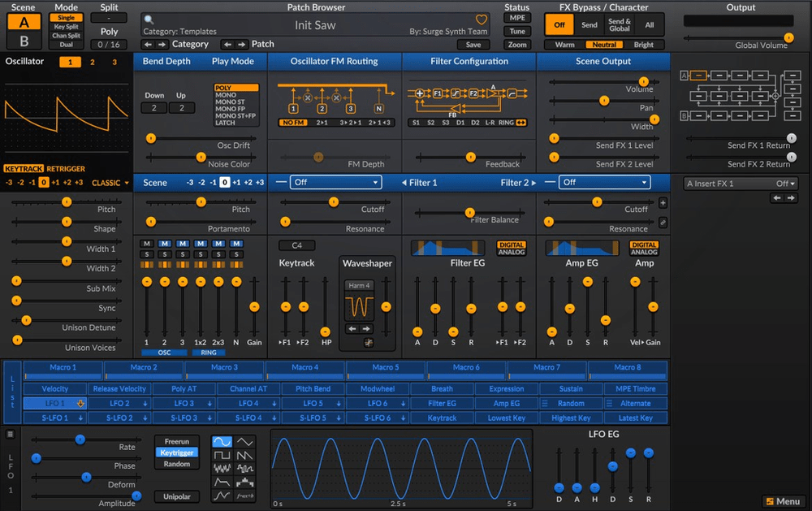Viewport: 812px width, 511px height.
Task: Enable Freerun LFO trigger mode
Action: (x=176, y=442)
